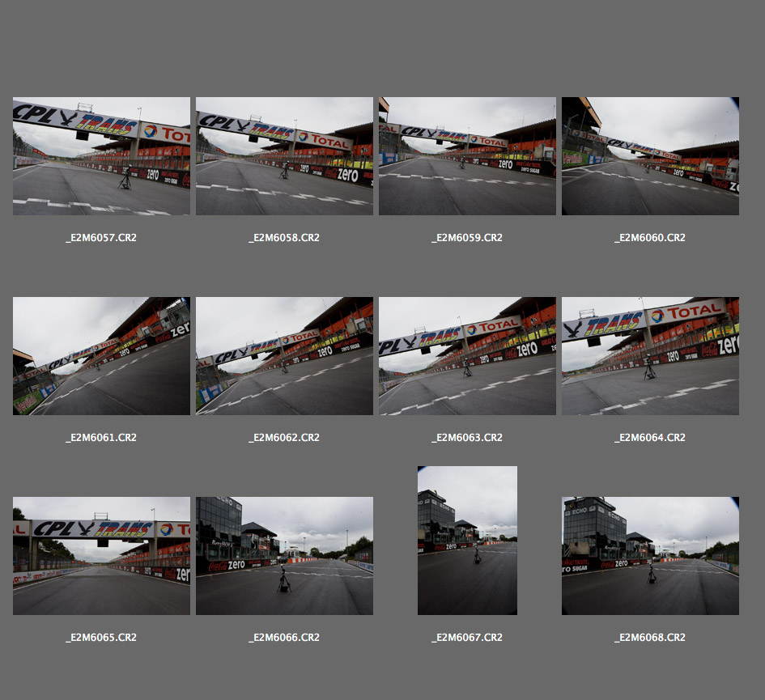Pick the _E2M6065.CR2 photo thumbnail

point(101,556)
